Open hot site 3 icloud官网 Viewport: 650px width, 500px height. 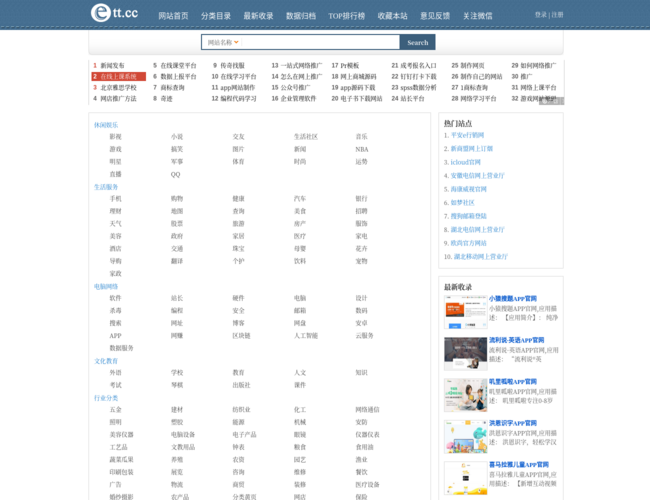[466, 162]
